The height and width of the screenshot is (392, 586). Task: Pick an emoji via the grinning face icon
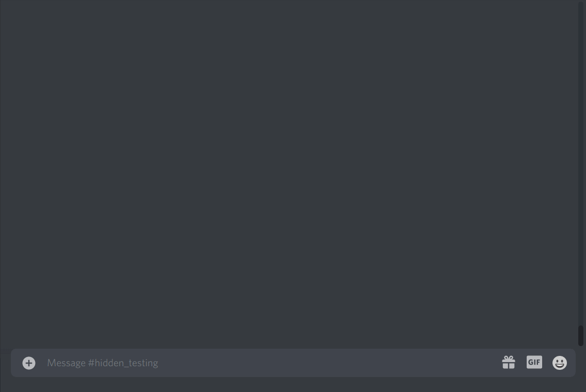pos(560,363)
